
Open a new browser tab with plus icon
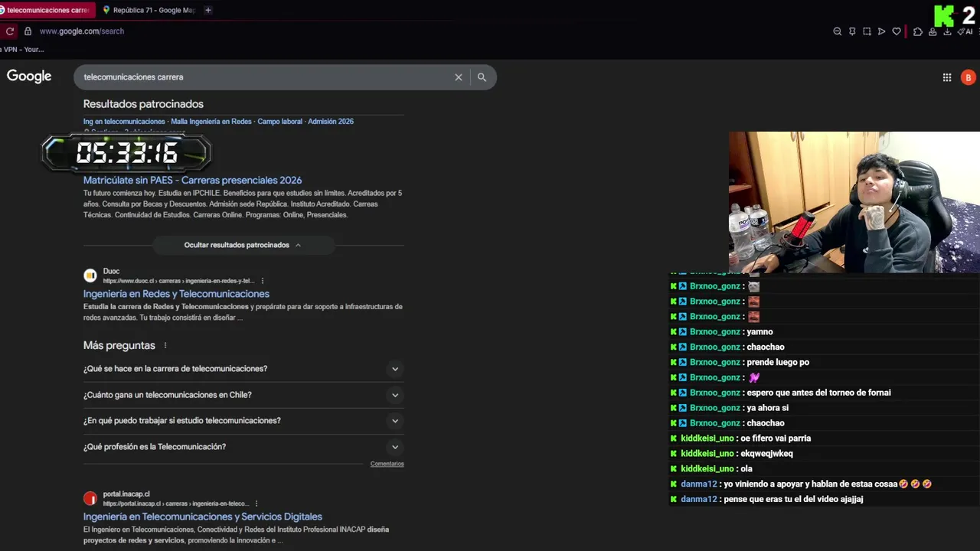[208, 10]
